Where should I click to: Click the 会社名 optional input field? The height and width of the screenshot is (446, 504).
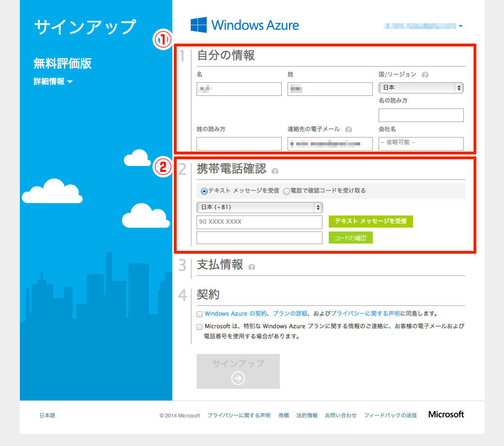421,144
